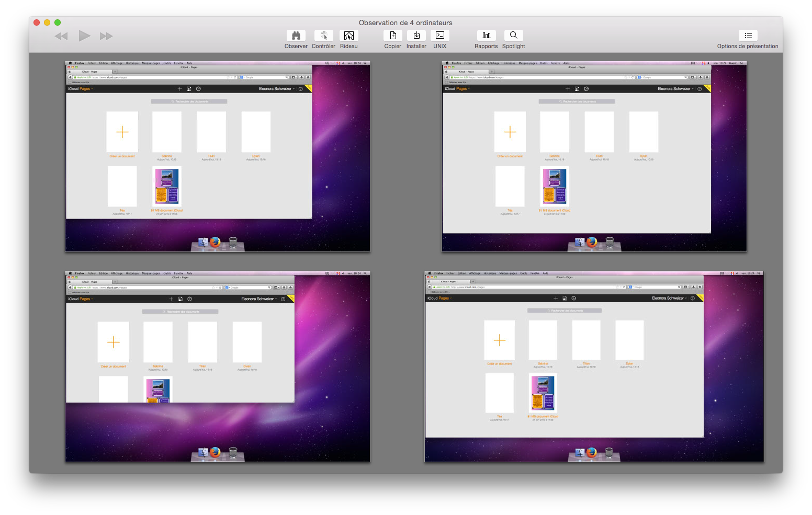Select the top-left observed computer screen
812x515 pixels.
[x=218, y=156]
